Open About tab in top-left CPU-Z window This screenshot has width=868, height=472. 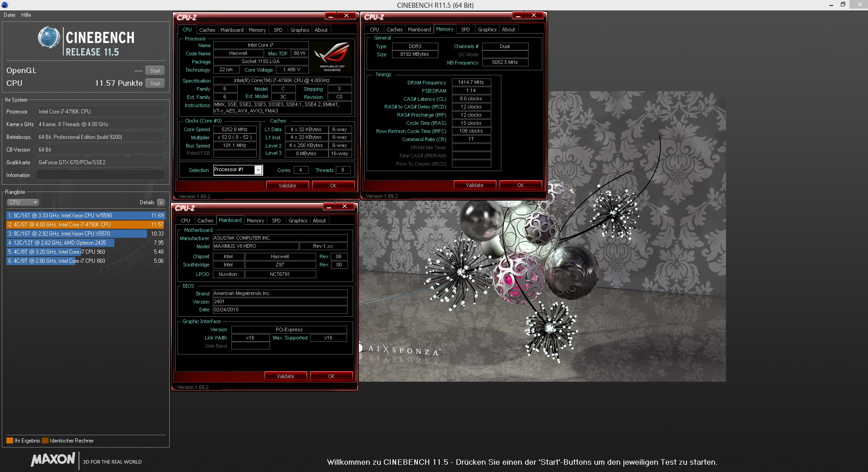pos(321,30)
